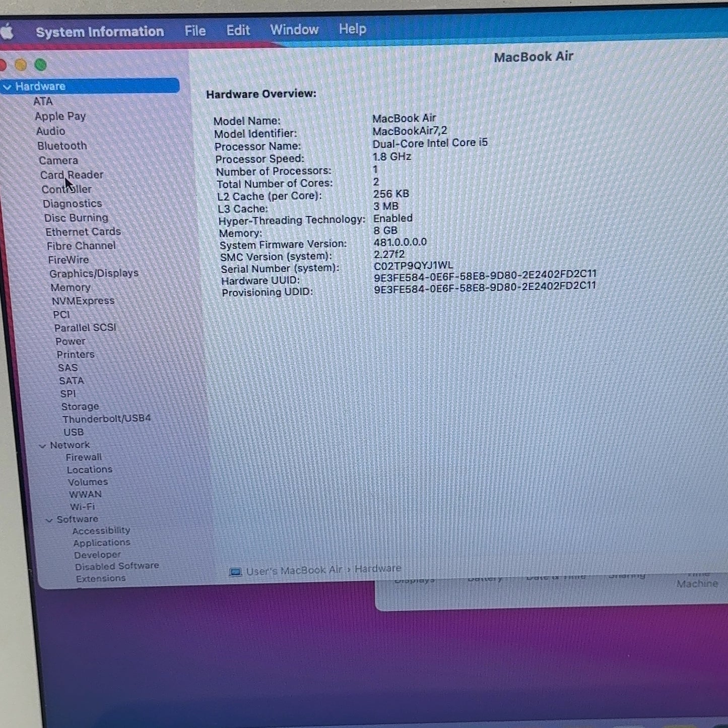Image resolution: width=728 pixels, height=728 pixels.
Task: Select Fibre Channel in the sidebar
Action: click(x=81, y=246)
